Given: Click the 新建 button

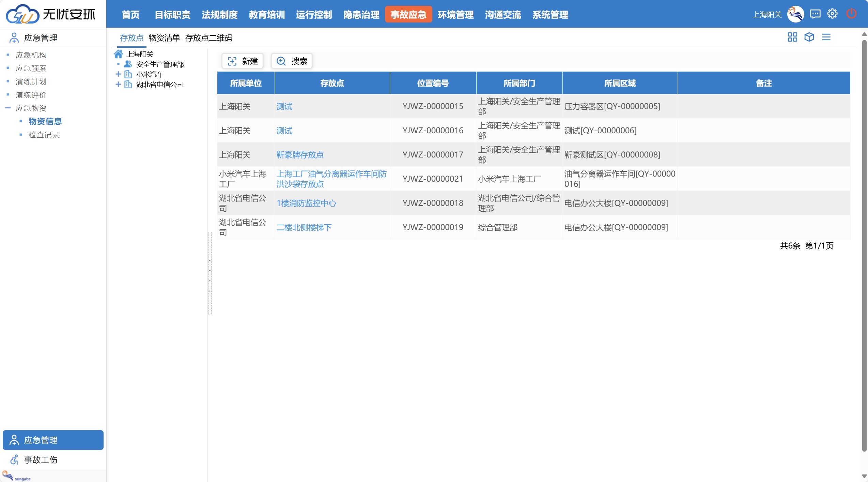Looking at the screenshot, I should pyautogui.click(x=243, y=61).
